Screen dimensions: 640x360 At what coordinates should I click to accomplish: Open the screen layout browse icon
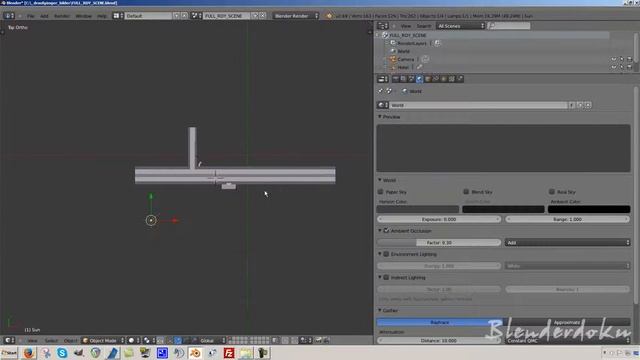click(118, 16)
